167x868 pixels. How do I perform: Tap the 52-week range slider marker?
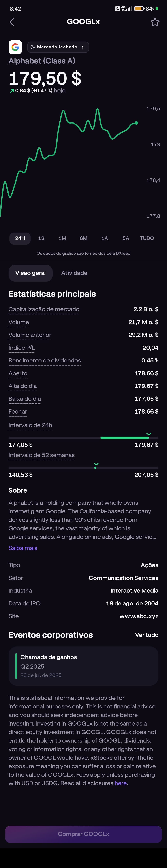coord(96,466)
